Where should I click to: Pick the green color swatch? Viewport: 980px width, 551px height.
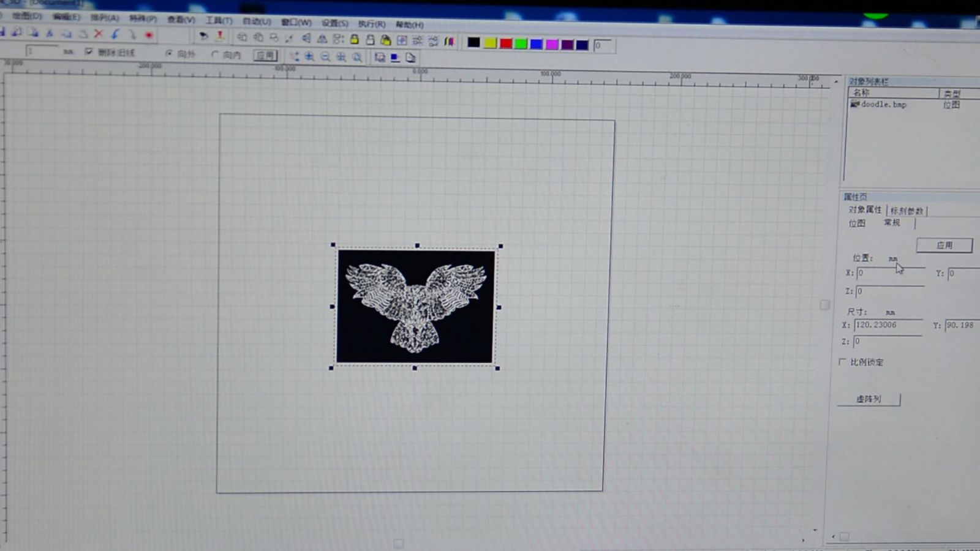(x=521, y=43)
